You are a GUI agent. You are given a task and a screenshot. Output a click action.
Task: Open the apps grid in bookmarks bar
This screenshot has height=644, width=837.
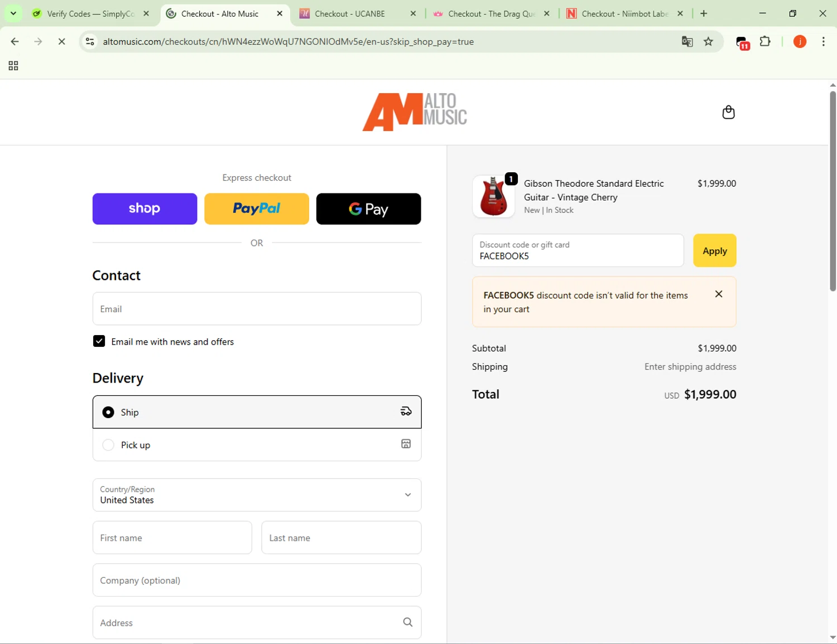[x=13, y=66]
